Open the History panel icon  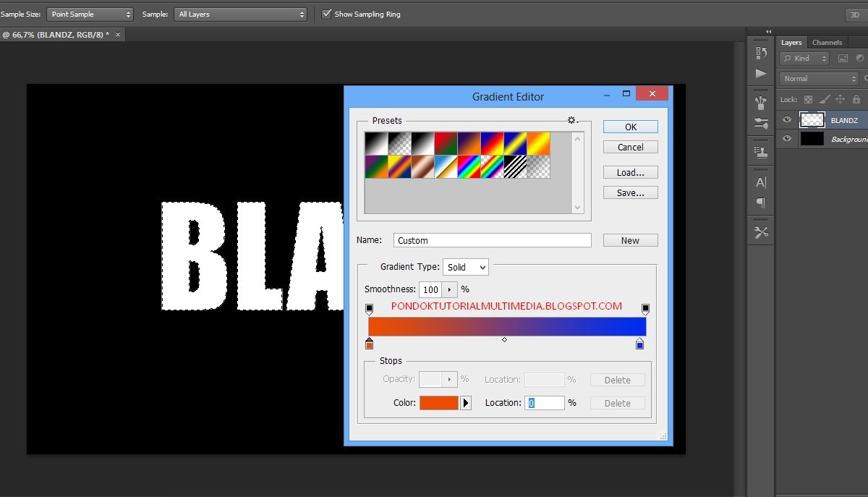[x=760, y=52]
